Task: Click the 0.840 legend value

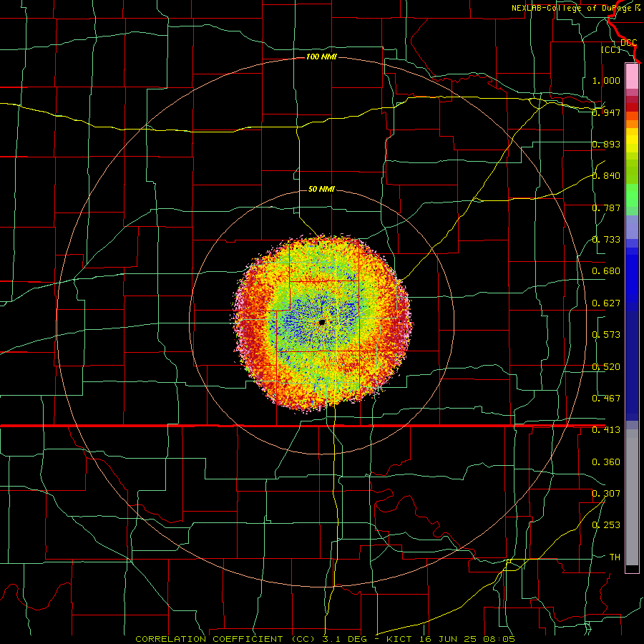Action: (x=606, y=176)
